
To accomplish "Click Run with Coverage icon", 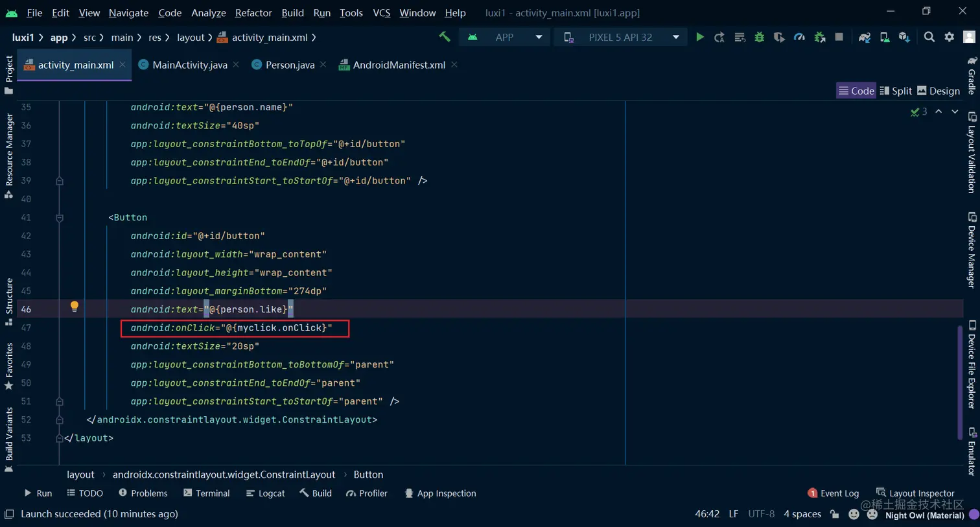I will [x=779, y=38].
